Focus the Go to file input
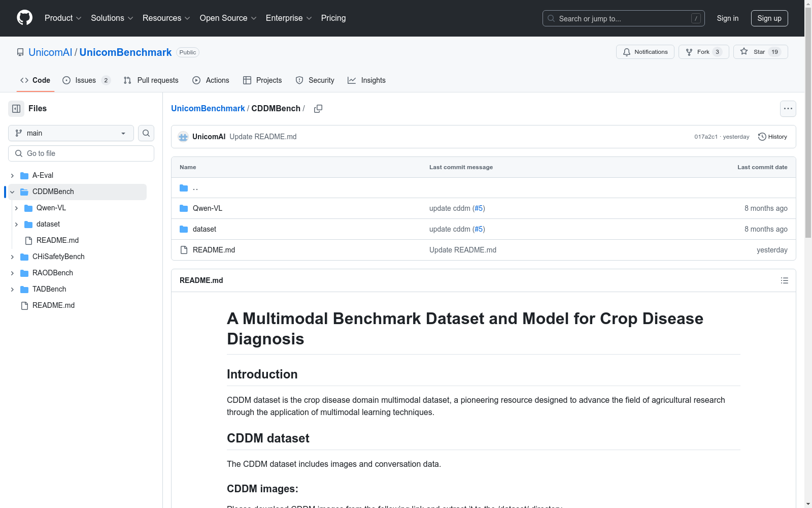This screenshot has width=812, height=508. (81, 153)
